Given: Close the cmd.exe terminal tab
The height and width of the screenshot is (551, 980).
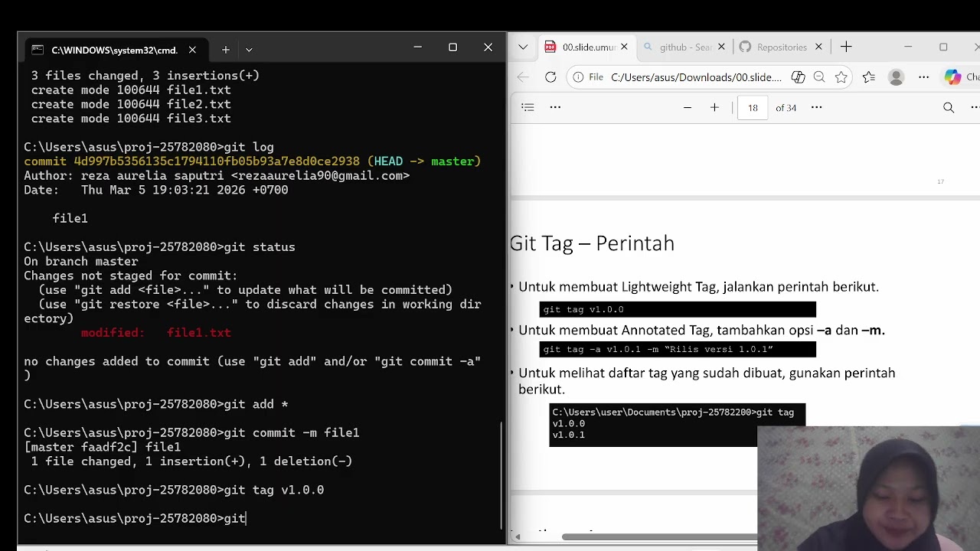Looking at the screenshot, I should click(192, 50).
